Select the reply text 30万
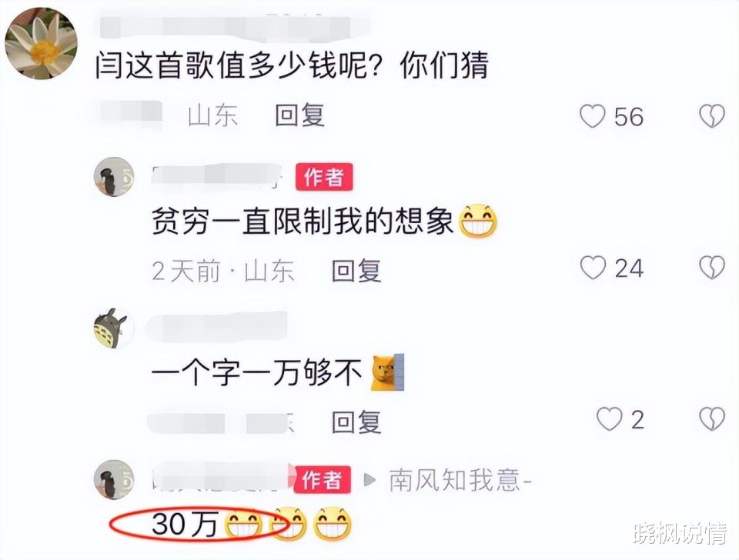This screenshot has height=560, width=739. 184,524
